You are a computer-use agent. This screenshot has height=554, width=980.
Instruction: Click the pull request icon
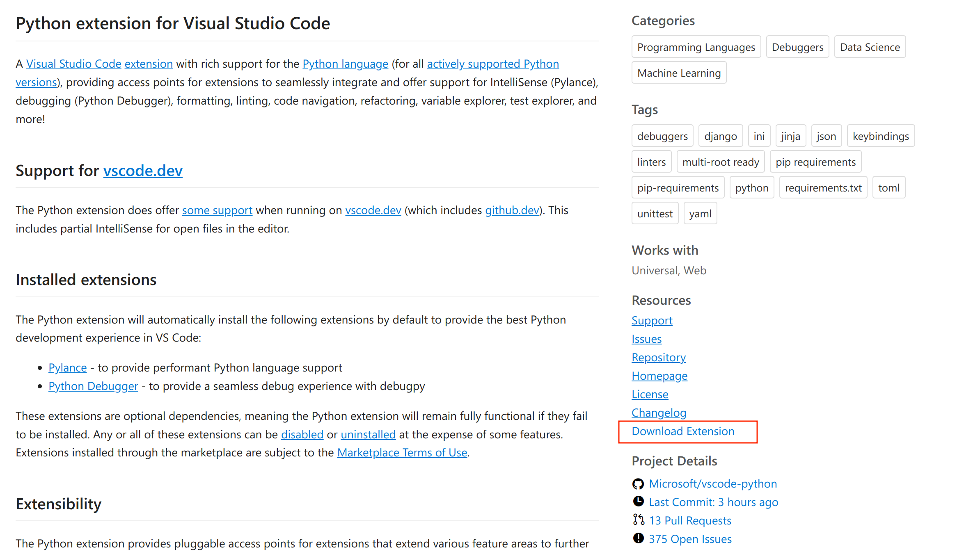(x=638, y=520)
